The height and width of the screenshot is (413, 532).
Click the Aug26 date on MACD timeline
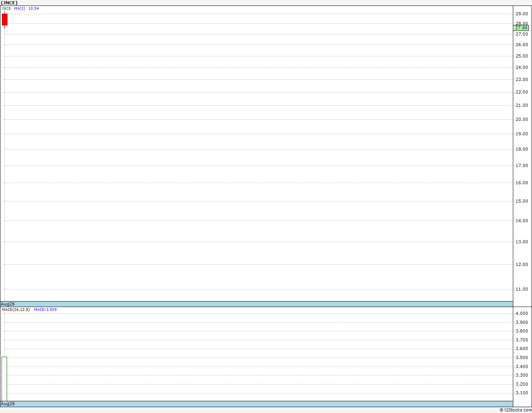tap(8, 404)
